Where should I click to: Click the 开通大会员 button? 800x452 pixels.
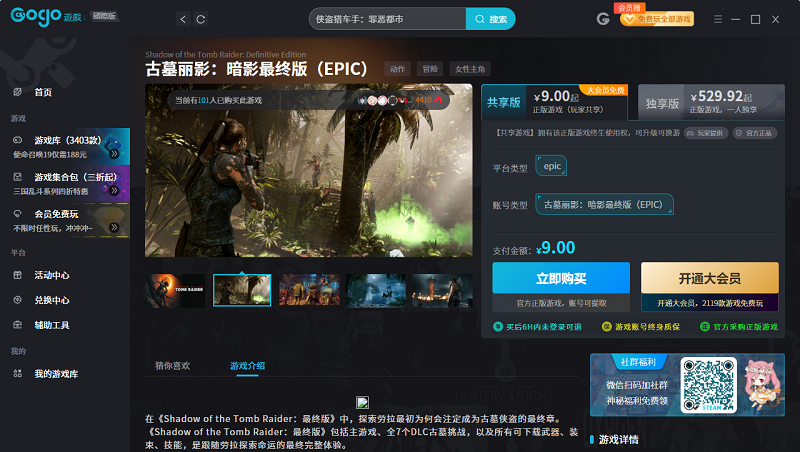710,278
